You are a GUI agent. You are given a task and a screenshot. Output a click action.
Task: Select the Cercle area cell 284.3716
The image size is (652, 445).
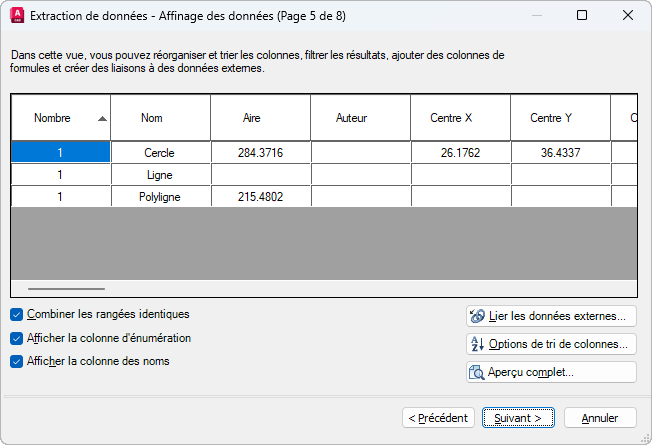(261, 153)
